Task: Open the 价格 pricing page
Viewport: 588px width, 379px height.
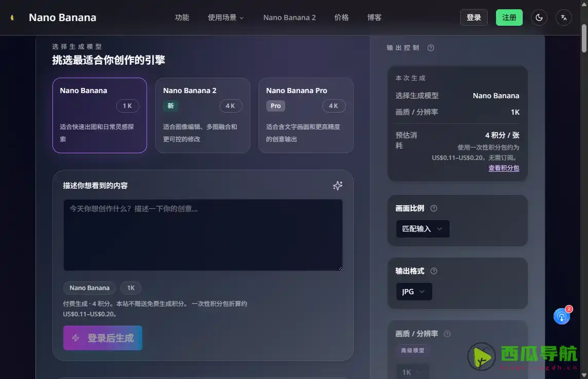Action: point(341,17)
